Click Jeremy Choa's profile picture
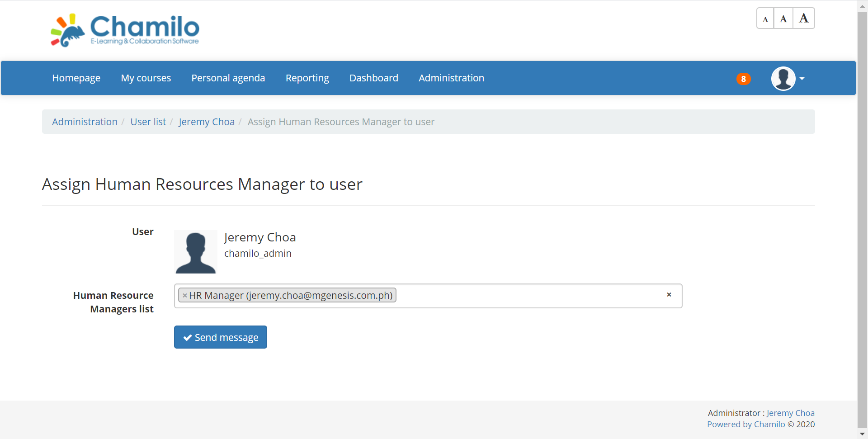 (195, 251)
